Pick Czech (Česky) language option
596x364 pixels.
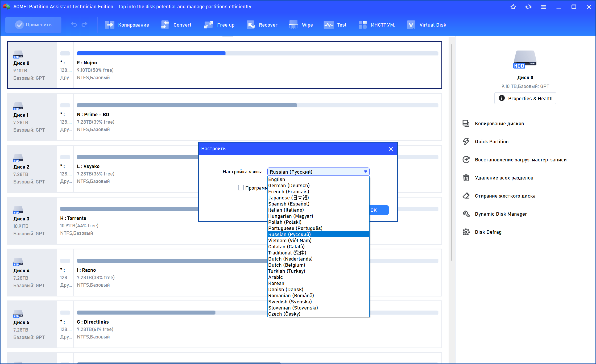point(284,314)
